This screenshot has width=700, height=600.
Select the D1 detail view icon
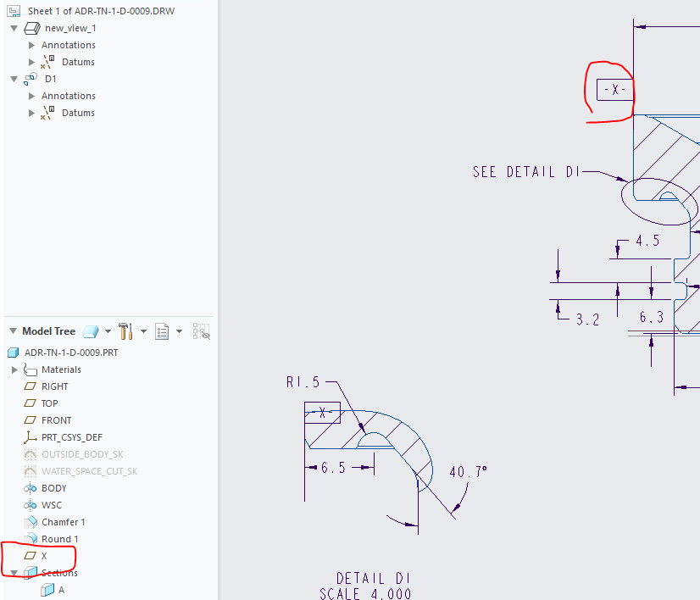click(31, 79)
